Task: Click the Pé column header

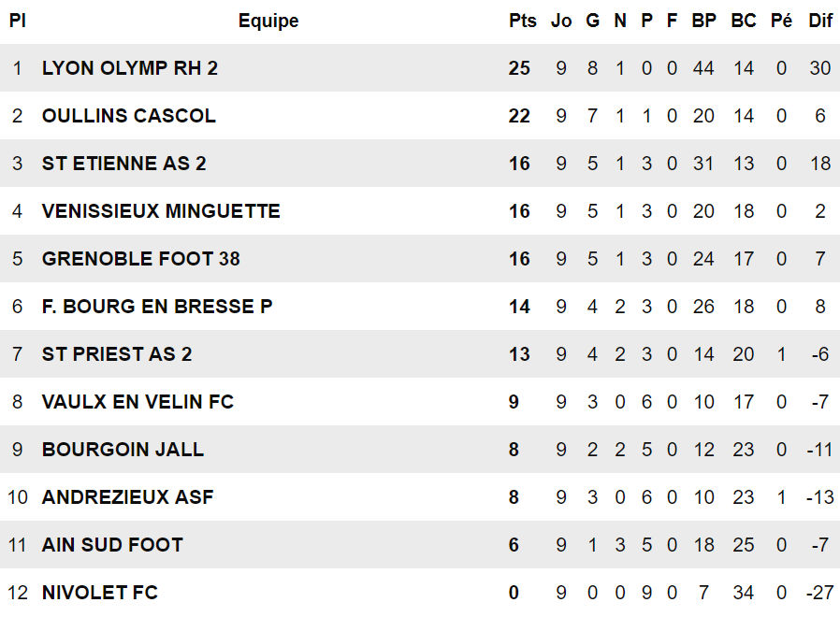Action: pos(781,21)
